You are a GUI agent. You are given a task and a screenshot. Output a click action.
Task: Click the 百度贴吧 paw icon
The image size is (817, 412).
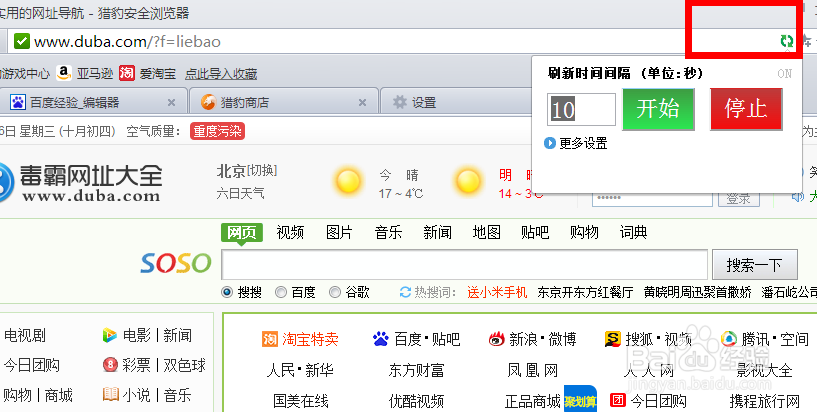pyautogui.click(x=381, y=340)
